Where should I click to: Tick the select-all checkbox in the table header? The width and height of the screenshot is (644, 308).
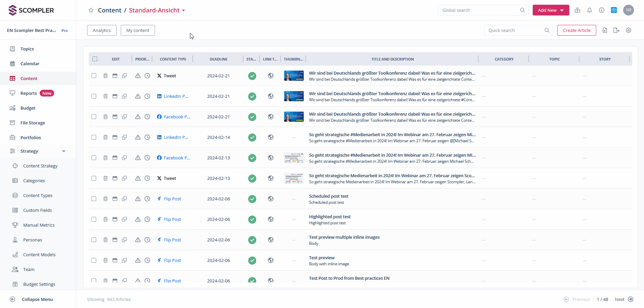pos(95,59)
